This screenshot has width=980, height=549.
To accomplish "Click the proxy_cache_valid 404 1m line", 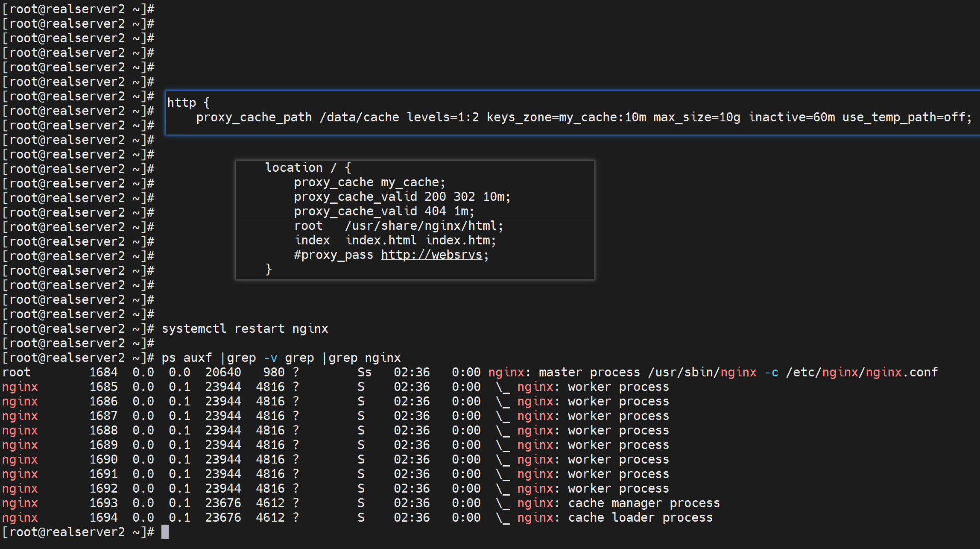I will click(383, 211).
